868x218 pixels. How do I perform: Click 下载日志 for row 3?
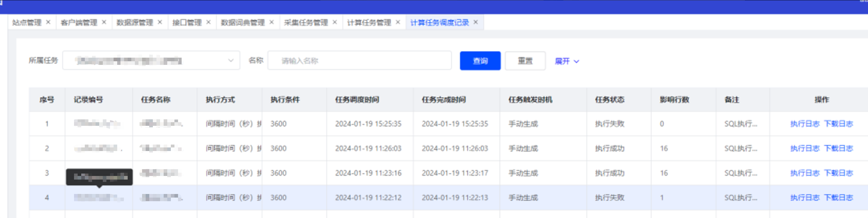(x=839, y=173)
